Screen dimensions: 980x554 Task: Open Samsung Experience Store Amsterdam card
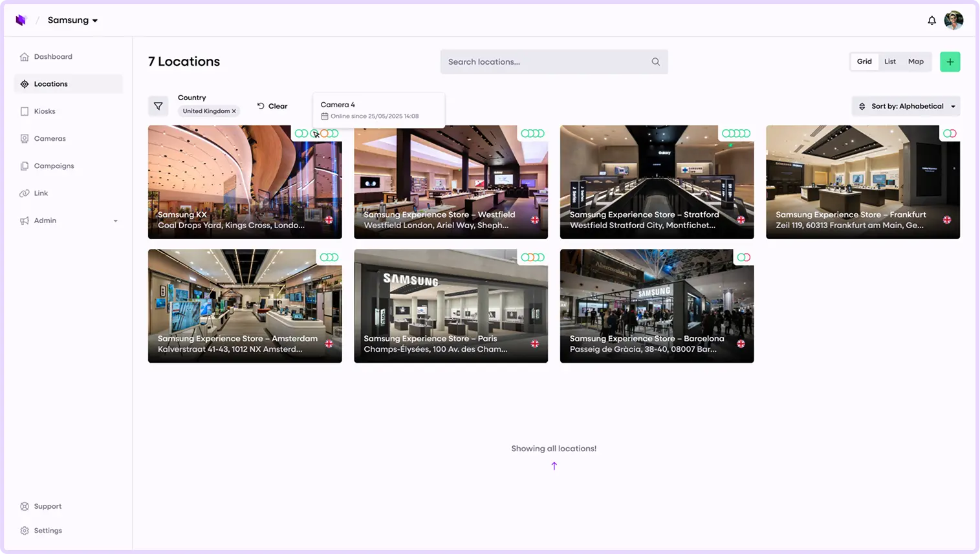click(245, 306)
